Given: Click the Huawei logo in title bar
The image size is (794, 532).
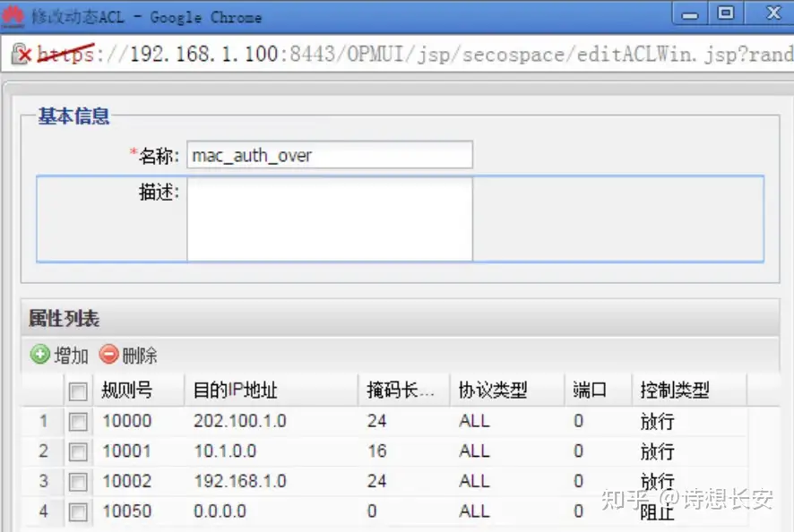Looking at the screenshot, I should pyautogui.click(x=14, y=15).
